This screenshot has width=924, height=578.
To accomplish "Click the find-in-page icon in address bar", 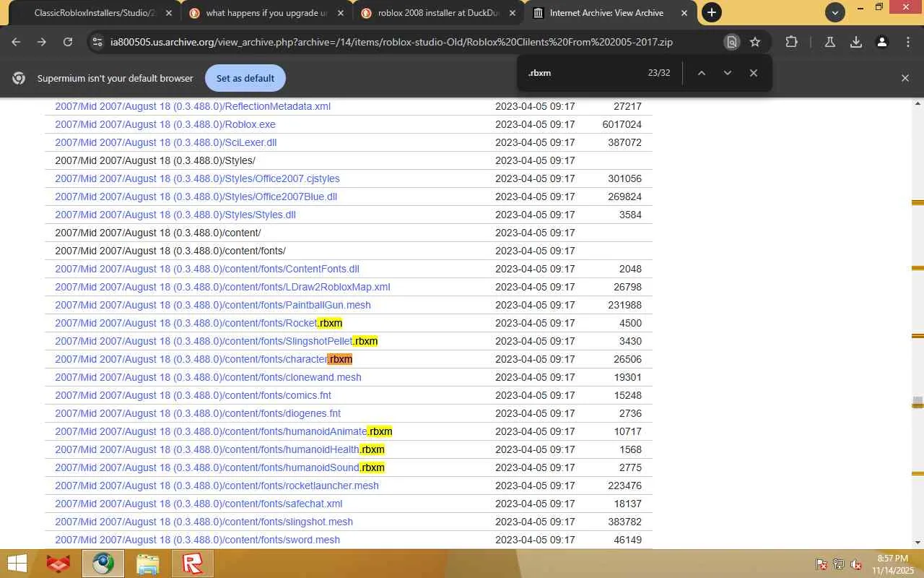I will (x=732, y=42).
